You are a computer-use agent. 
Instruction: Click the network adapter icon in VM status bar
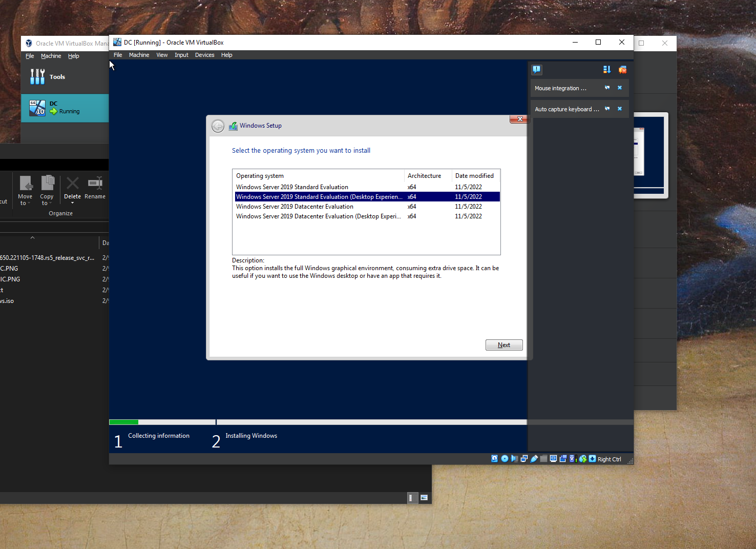(x=524, y=459)
